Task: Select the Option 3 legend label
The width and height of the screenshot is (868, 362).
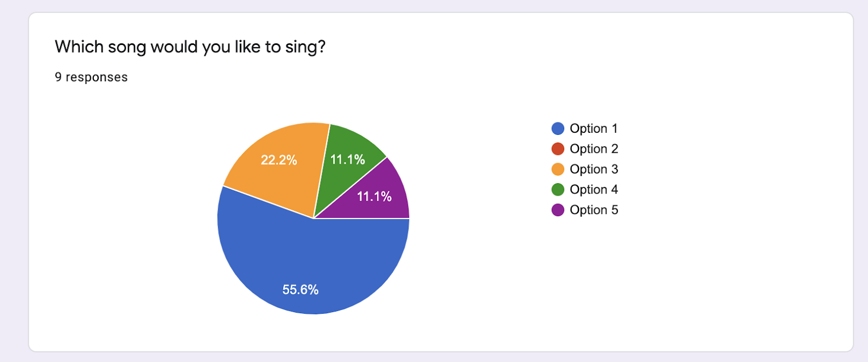Action: click(593, 169)
